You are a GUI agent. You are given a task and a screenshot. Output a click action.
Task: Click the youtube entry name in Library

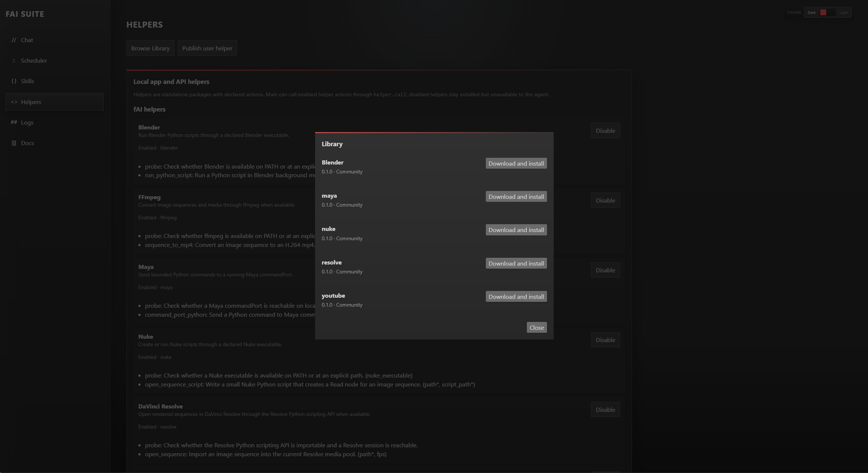coord(333,295)
